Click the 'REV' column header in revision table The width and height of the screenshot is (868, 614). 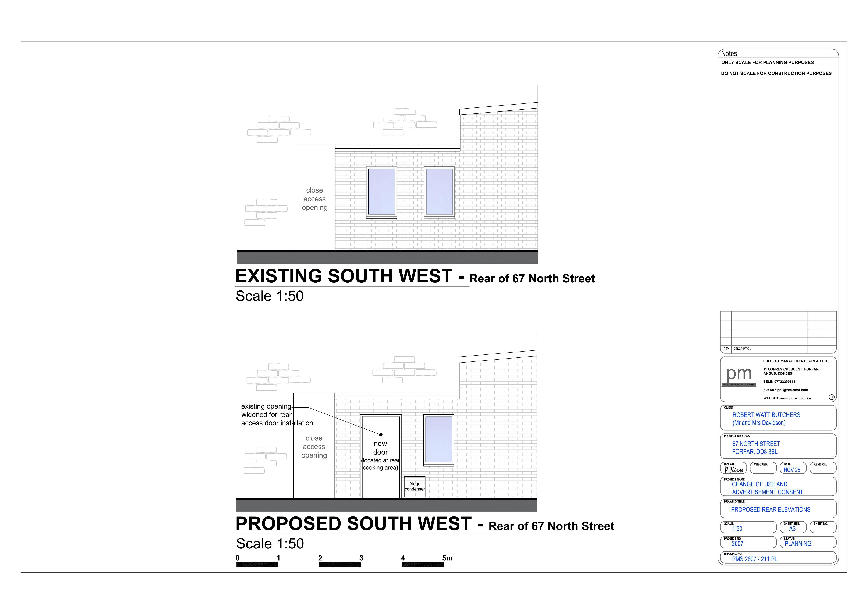[x=726, y=349]
